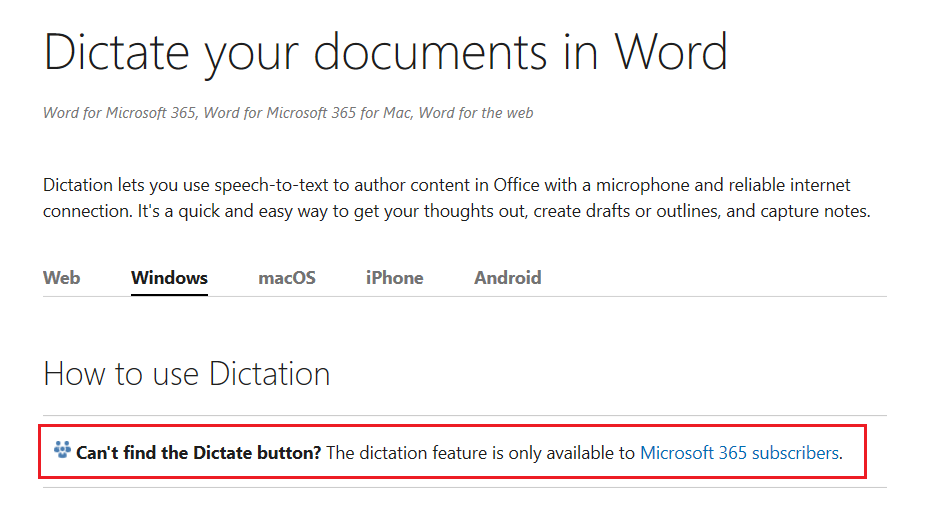Click the people icon beside Can't find Dictate
The image size is (930, 519).
click(62, 450)
